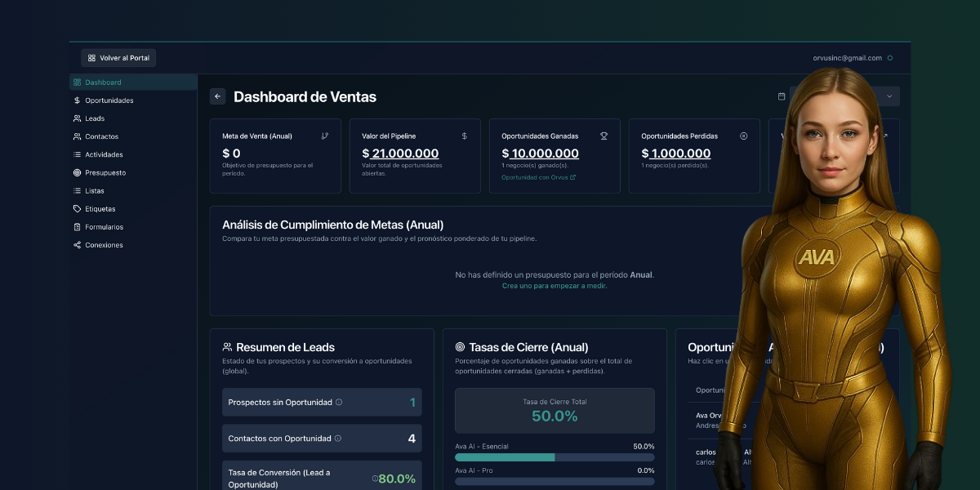Open Leads via its people icon
The image size is (980, 490).
[78, 118]
